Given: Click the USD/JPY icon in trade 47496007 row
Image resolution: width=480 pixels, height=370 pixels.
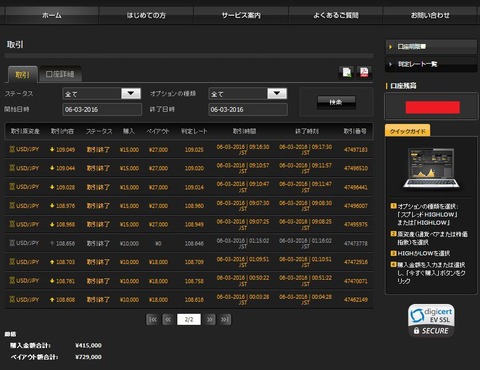Looking at the screenshot, I should click(12, 206).
